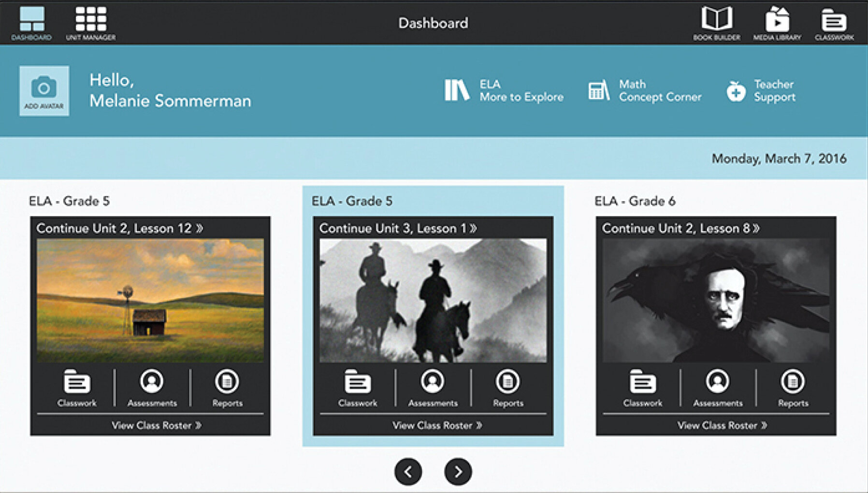View Class Roster for Unit 2, Lesson 8 card
This screenshot has width=868, height=493.
tap(722, 425)
